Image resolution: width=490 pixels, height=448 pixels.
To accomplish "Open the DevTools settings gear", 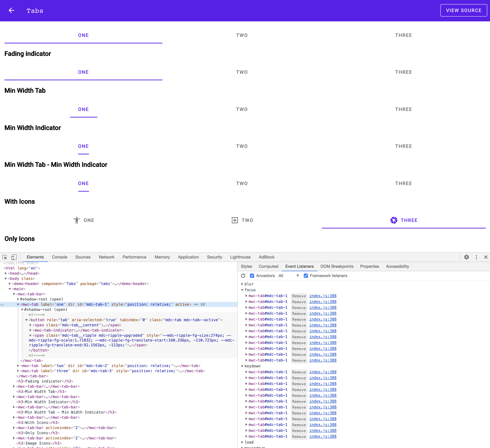I will coord(467,257).
